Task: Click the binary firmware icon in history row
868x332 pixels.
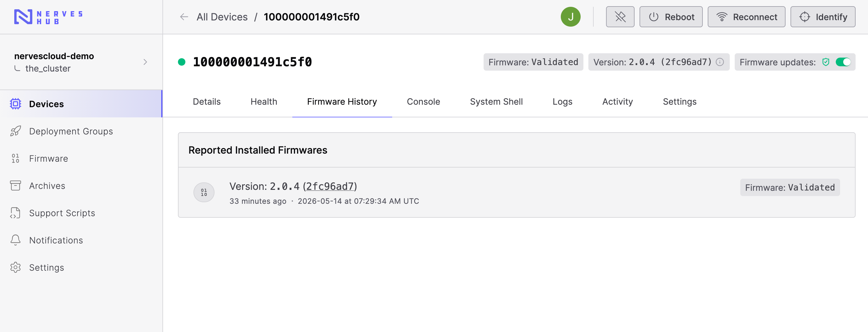Action: 204,192
